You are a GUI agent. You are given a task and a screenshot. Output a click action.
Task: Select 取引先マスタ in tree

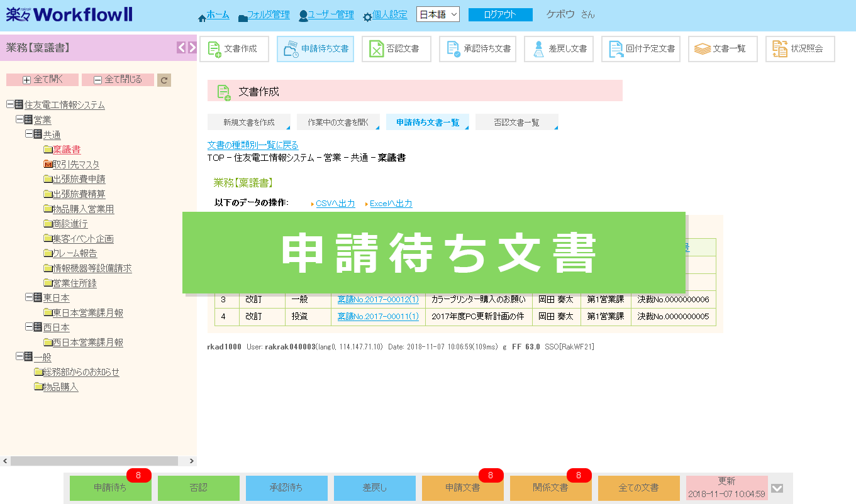pyautogui.click(x=75, y=165)
